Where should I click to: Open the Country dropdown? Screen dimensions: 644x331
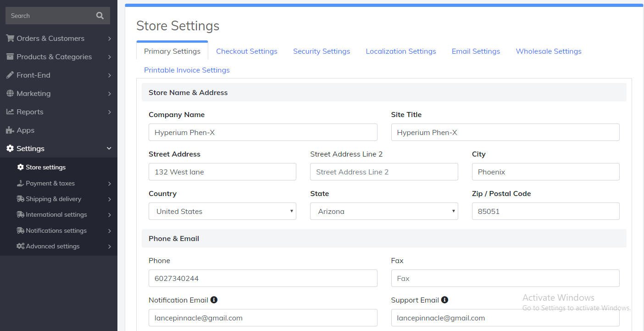(x=222, y=211)
